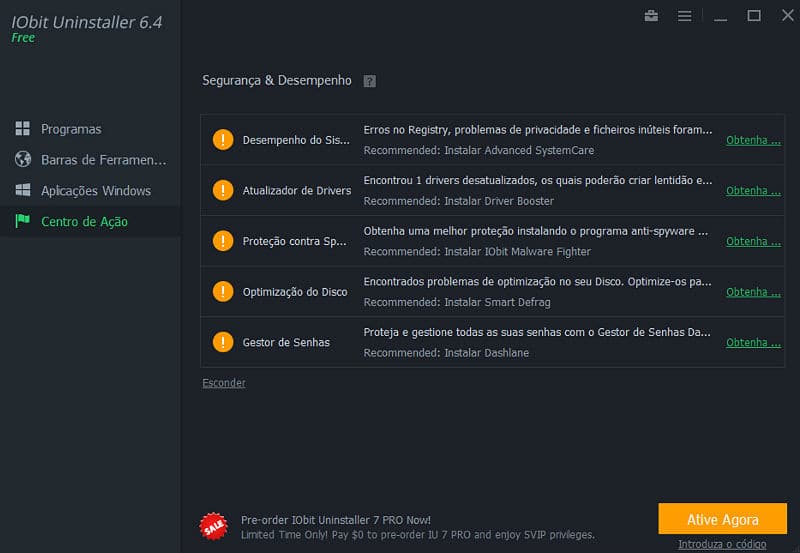Click 'Encontrados problemas de optimização' description
The width and height of the screenshot is (800, 553).
[x=537, y=282]
